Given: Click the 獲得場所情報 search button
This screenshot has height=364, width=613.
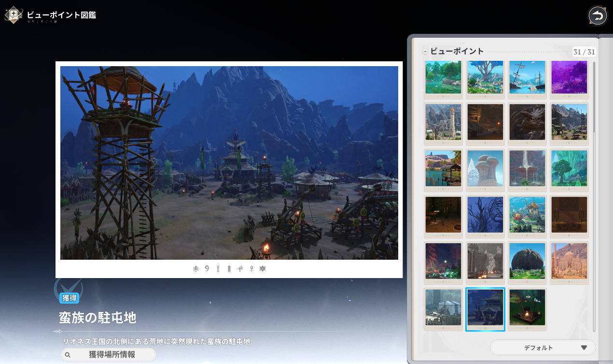Looking at the screenshot, I should [109, 355].
